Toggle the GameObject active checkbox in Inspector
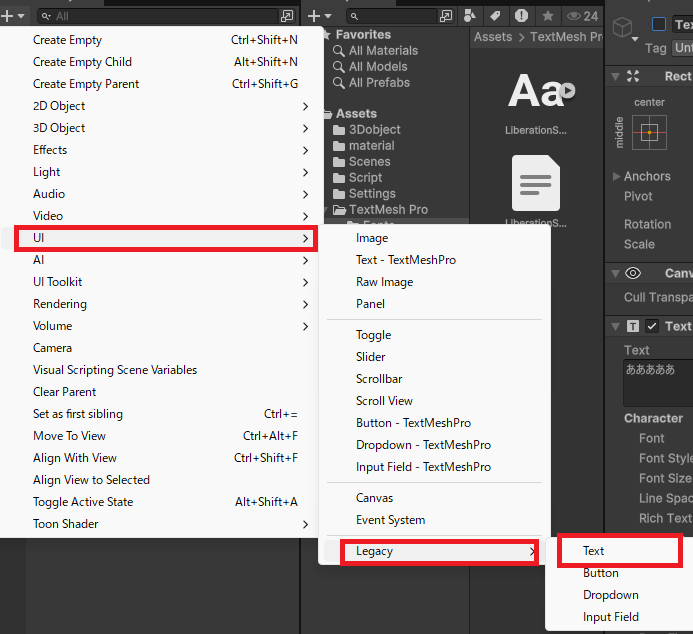Screen dimensions: 693x634 coord(659,24)
